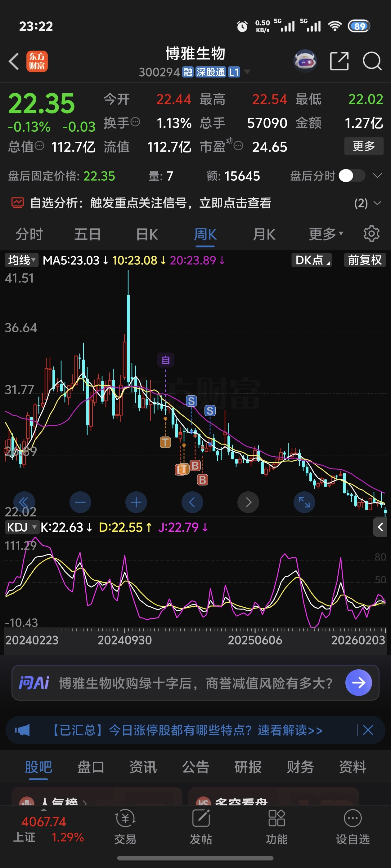Select the 周K tab
The width and height of the screenshot is (391, 868).
coord(205,234)
